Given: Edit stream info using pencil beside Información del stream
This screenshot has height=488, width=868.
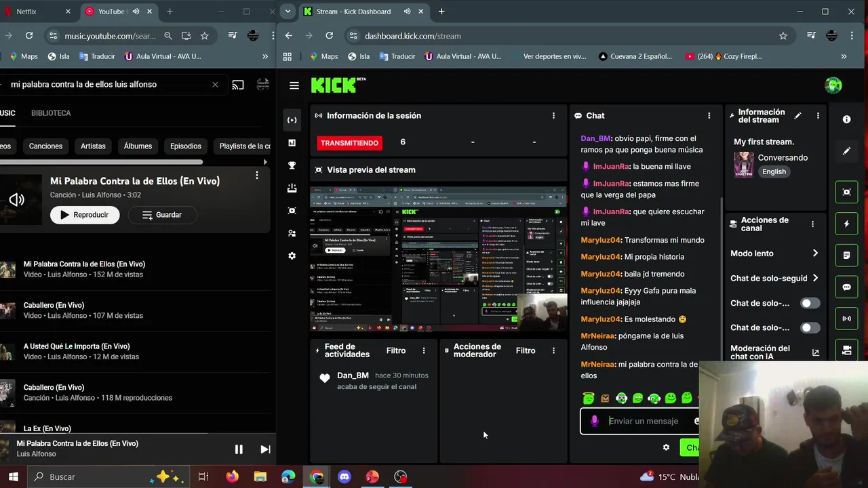Looking at the screenshot, I should pyautogui.click(x=798, y=116).
